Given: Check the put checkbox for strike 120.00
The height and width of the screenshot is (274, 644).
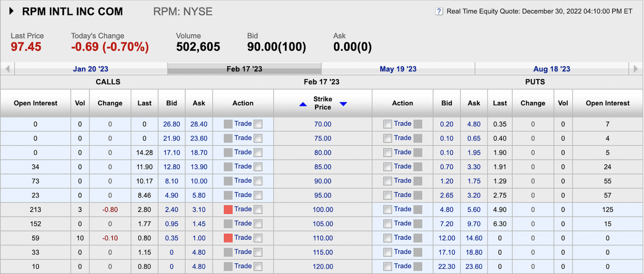Looking at the screenshot, I should click(387, 266).
